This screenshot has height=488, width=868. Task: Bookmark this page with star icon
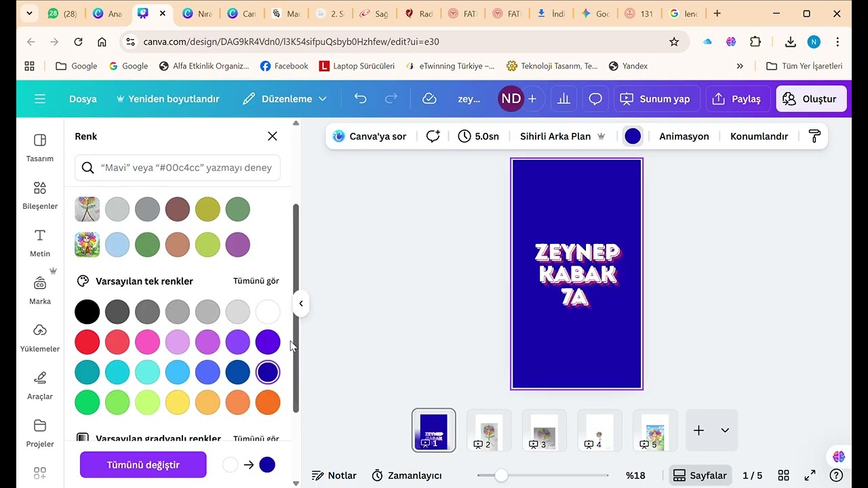pos(674,42)
